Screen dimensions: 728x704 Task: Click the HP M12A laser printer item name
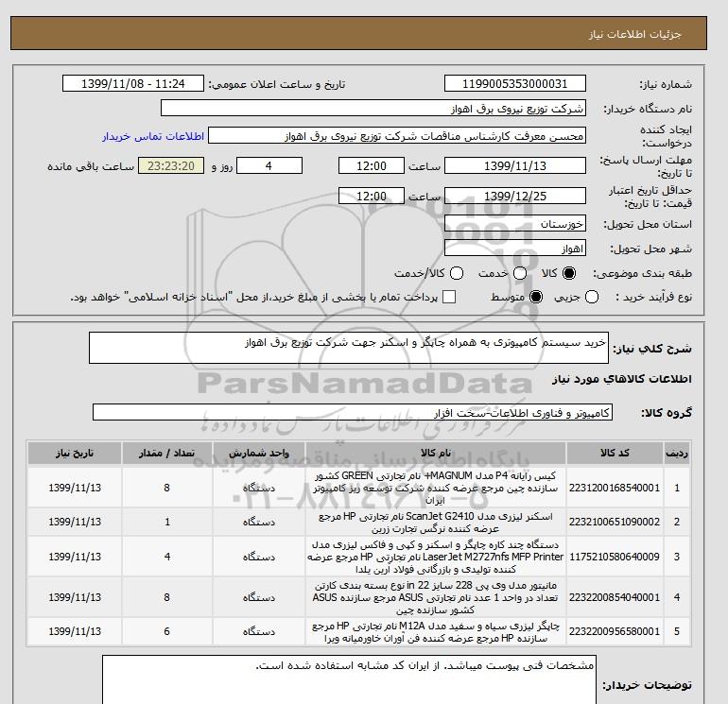(436, 631)
